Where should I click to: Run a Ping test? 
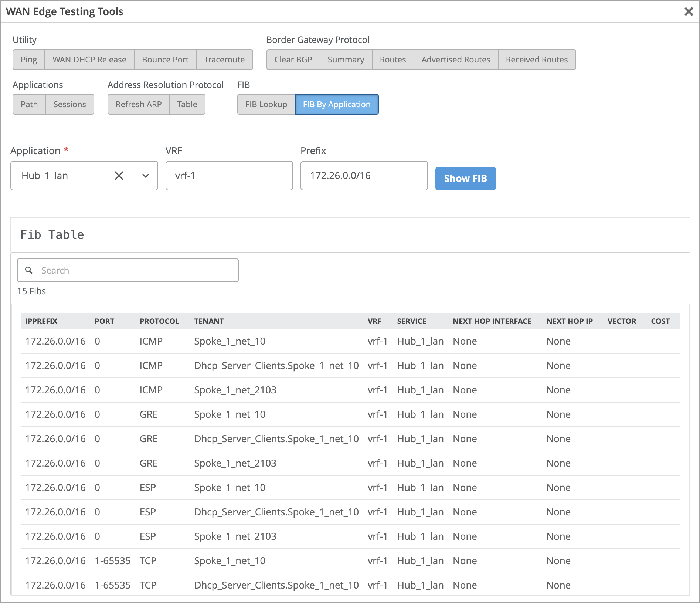click(x=28, y=60)
